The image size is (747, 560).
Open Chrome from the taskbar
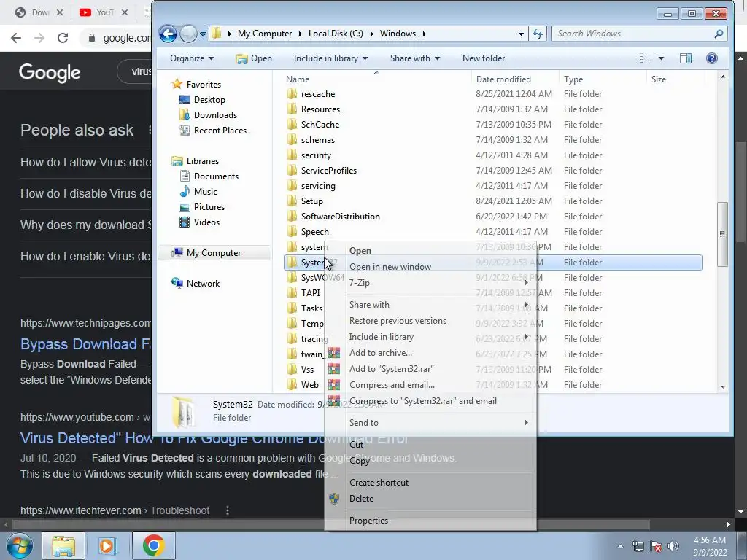(153, 545)
